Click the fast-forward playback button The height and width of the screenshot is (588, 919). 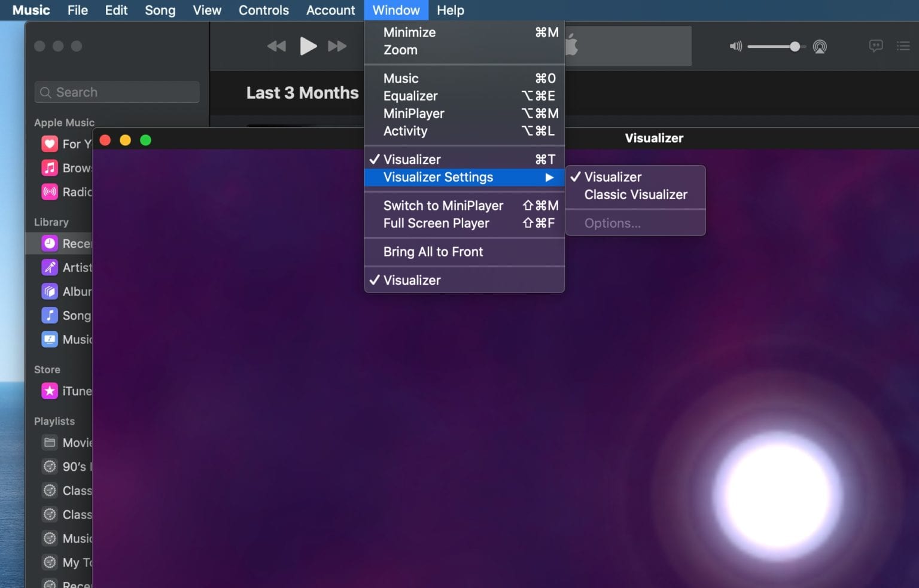point(337,45)
